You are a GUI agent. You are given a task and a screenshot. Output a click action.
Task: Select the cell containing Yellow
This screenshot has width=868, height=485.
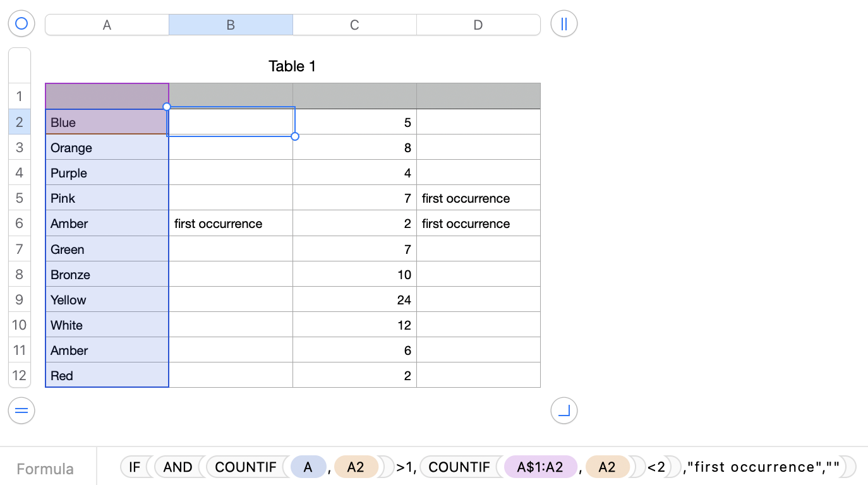(x=107, y=300)
